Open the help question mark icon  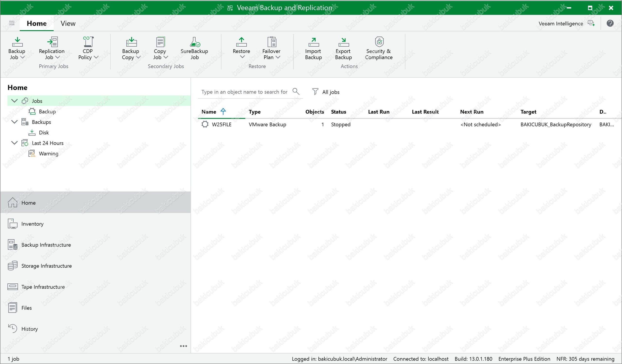point(610,23)
